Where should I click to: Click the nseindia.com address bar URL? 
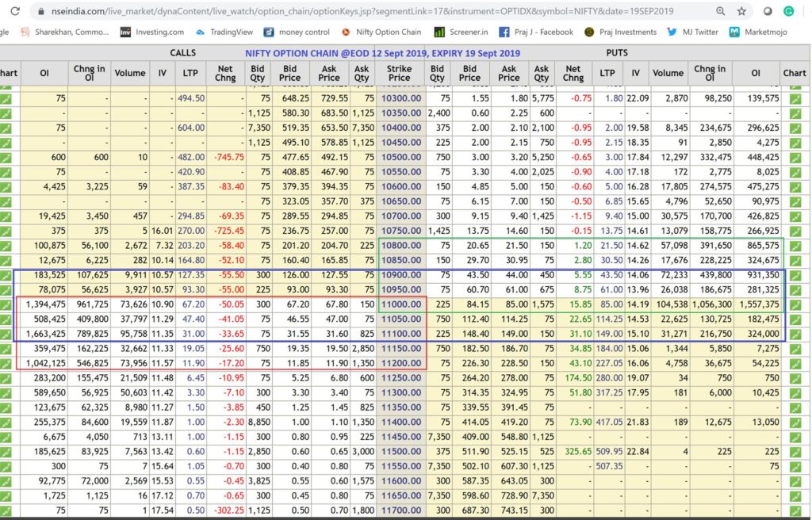pyautogui.click(x=362, y=11)
